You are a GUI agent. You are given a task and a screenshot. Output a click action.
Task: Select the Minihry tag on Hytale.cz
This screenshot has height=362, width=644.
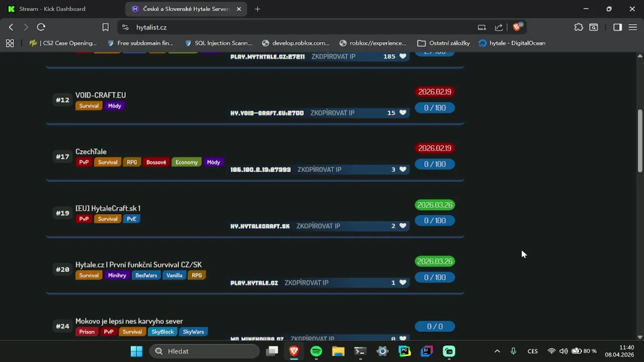117,276
